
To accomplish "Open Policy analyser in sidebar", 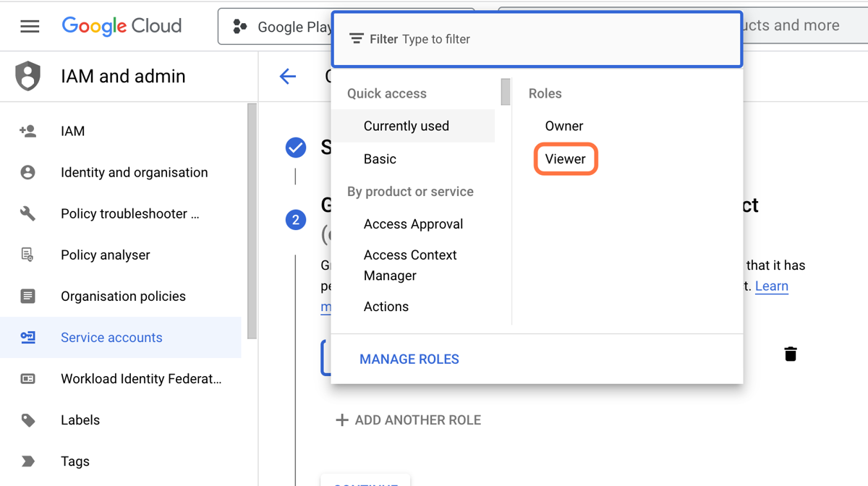I will click(x=120, y=255).
